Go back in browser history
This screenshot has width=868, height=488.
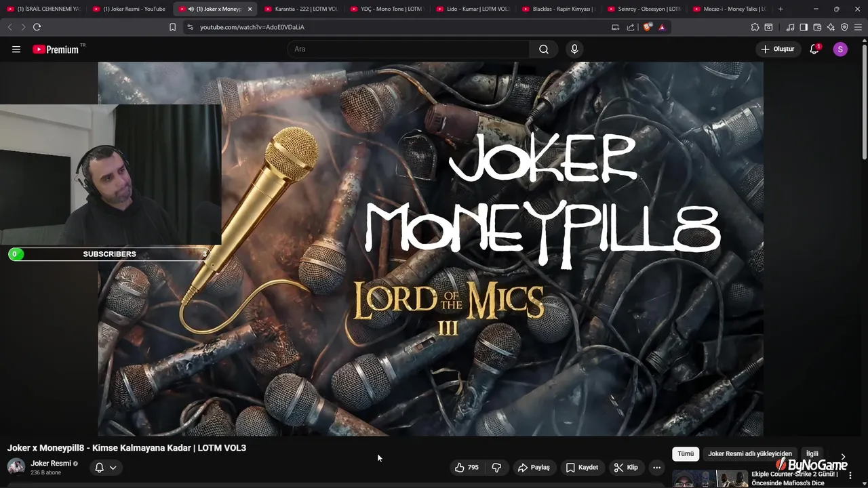coord(9,27)
